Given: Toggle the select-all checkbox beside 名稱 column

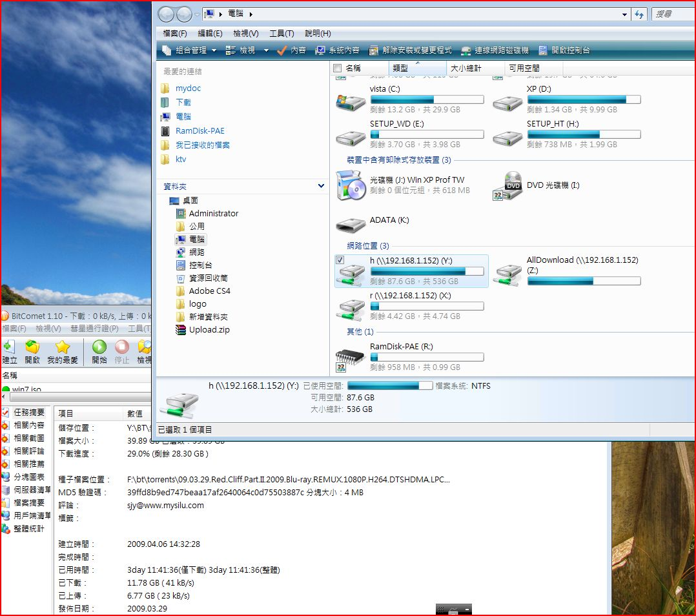Looking at the screenshot, I should (x=337, y=68).
